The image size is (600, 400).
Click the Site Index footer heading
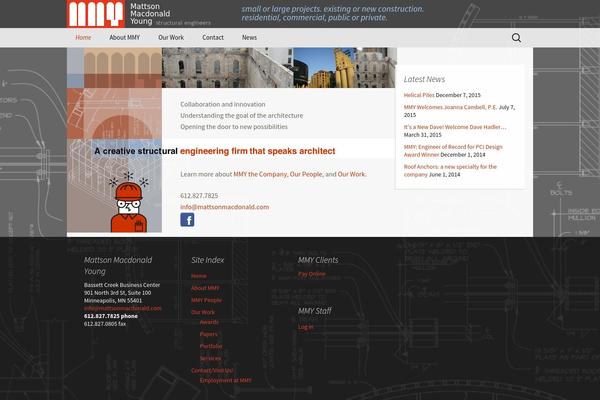(207, 260)
